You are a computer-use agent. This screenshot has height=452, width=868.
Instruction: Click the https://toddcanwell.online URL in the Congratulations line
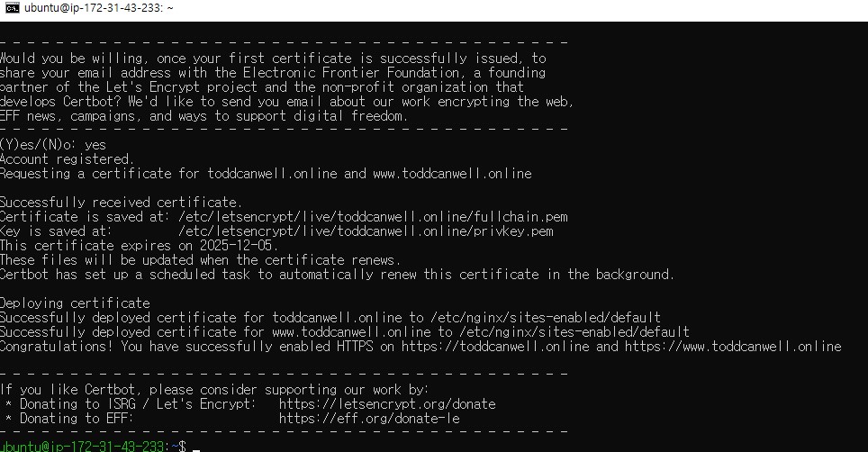point(495,347)
